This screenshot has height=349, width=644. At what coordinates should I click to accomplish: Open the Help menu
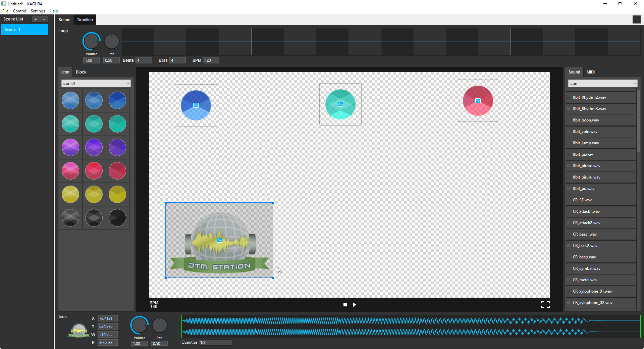pos(54,11)
